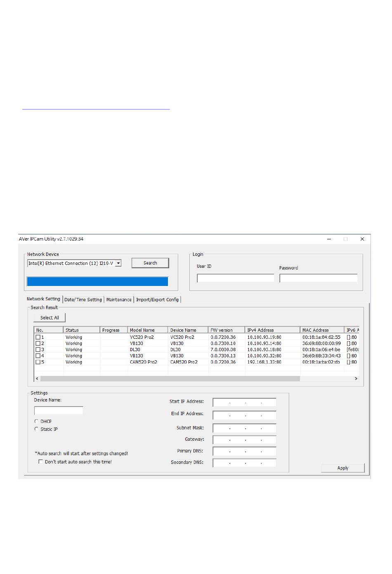Sort by the FW version column header
Viewport: 392px width, 574px height.
tap(227, 330)
